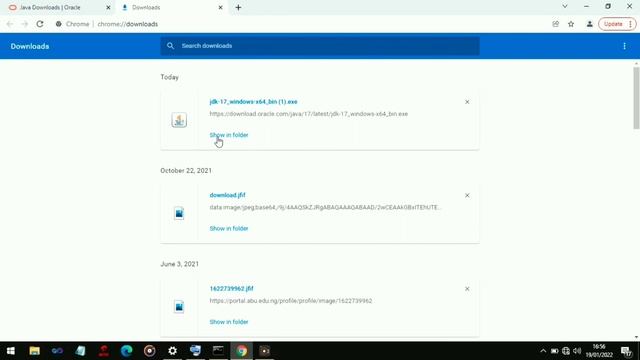The width and height of the screenshot is (640, 360).
Task: Click the Downloads page title
Action: tap(30, 47)
